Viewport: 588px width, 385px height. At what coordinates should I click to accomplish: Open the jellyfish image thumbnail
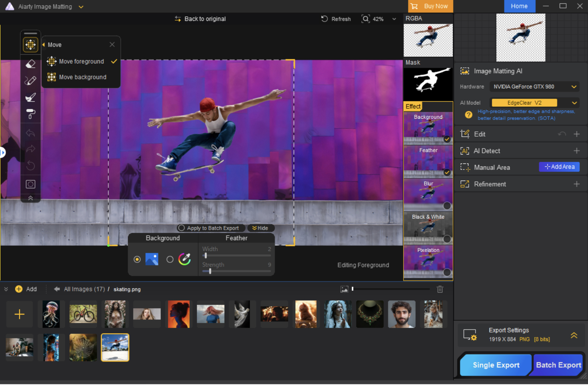click(x=51, y=314)
